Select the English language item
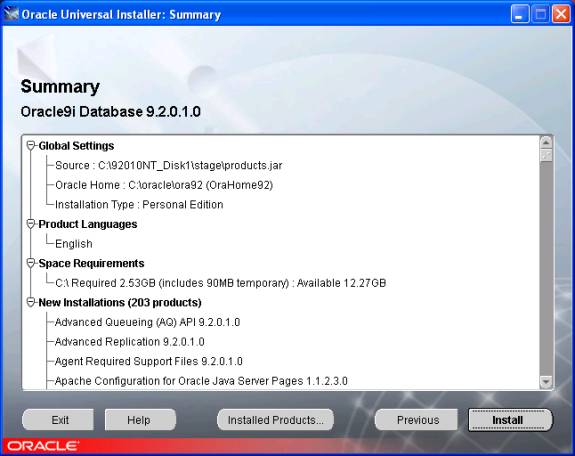 click(74, 244)
